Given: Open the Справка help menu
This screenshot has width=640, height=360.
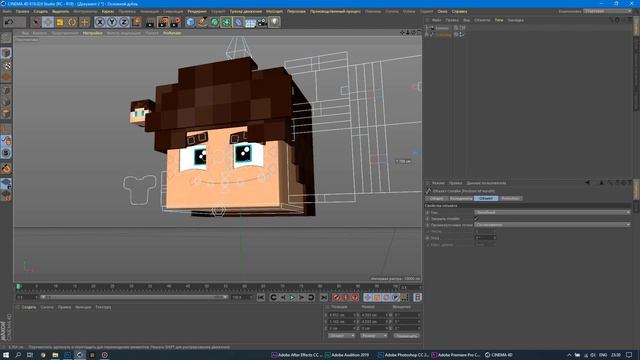Looking at the screenshot, I should 459,11.
